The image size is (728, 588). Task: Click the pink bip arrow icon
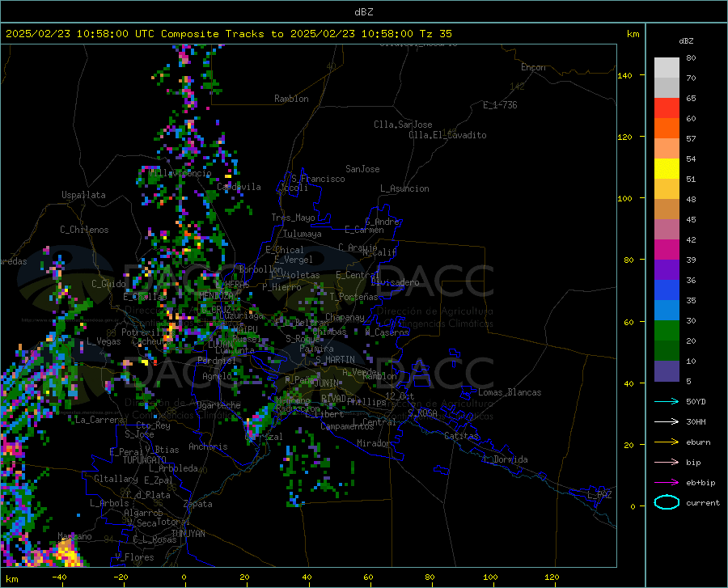(x=667, y=463)
